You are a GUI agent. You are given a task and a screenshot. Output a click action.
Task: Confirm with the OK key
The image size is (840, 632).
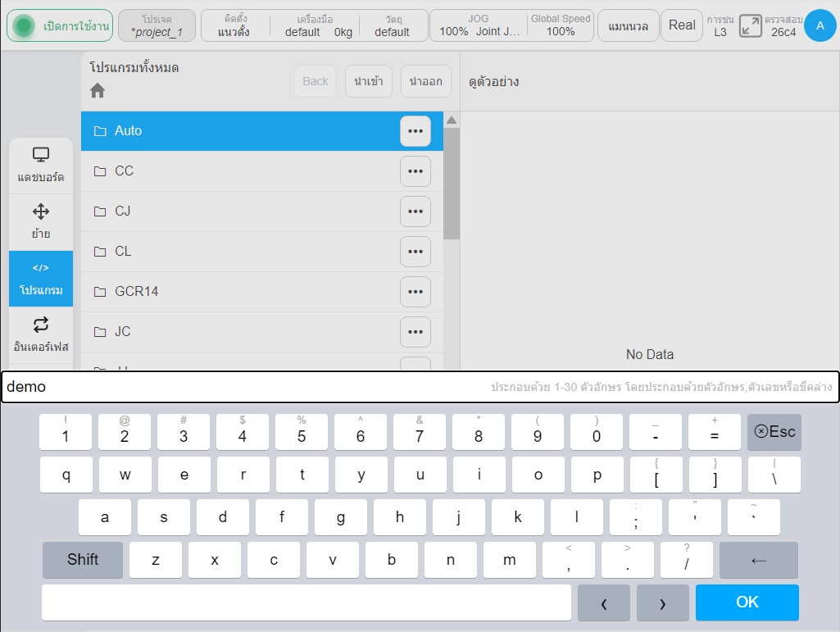(x=747, y=602)
